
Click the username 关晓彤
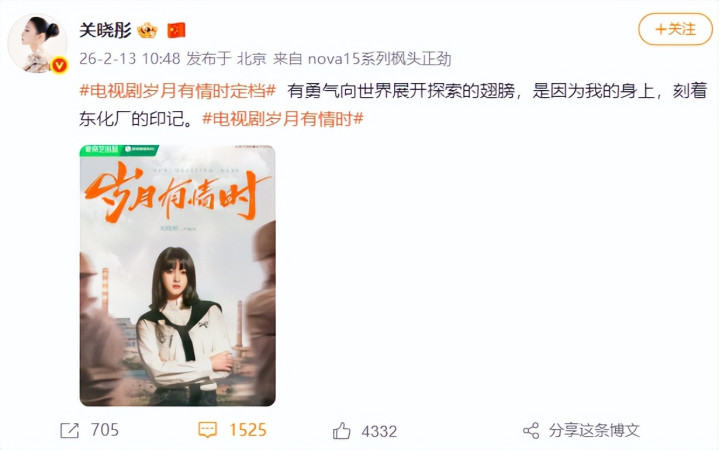105,31
